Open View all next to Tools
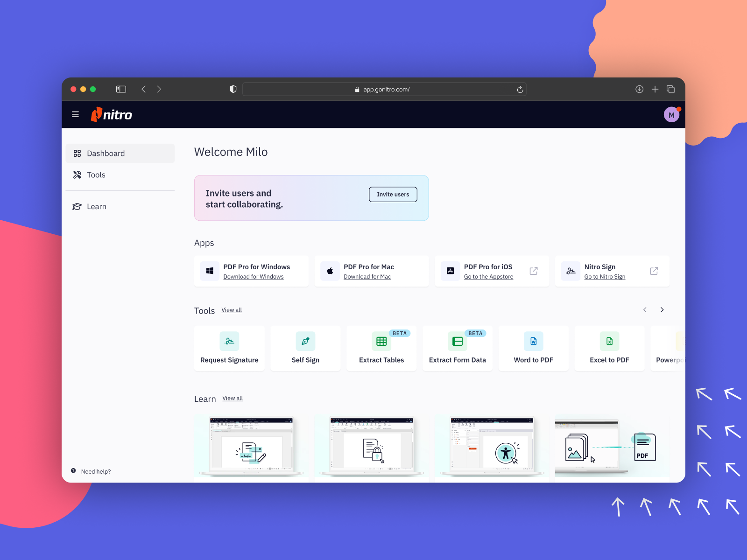This screenshot has width=747, height=560. tap(231, 310)
